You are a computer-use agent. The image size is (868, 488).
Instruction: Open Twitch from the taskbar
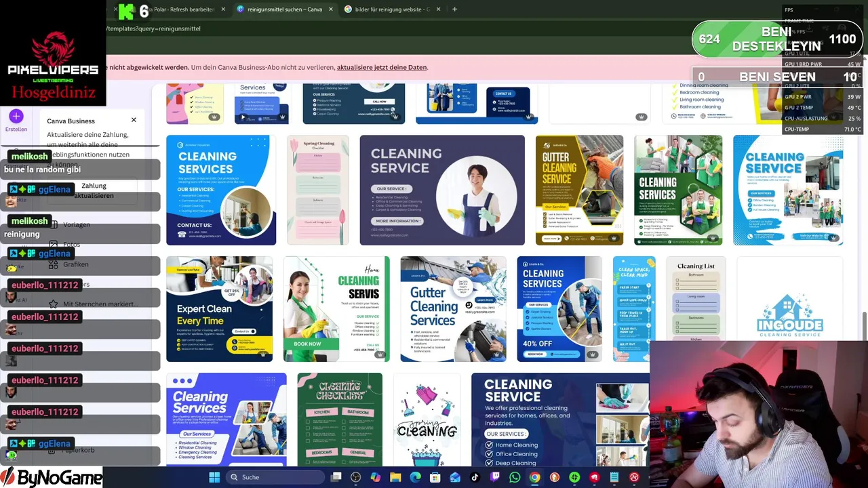tap(494, 477)
